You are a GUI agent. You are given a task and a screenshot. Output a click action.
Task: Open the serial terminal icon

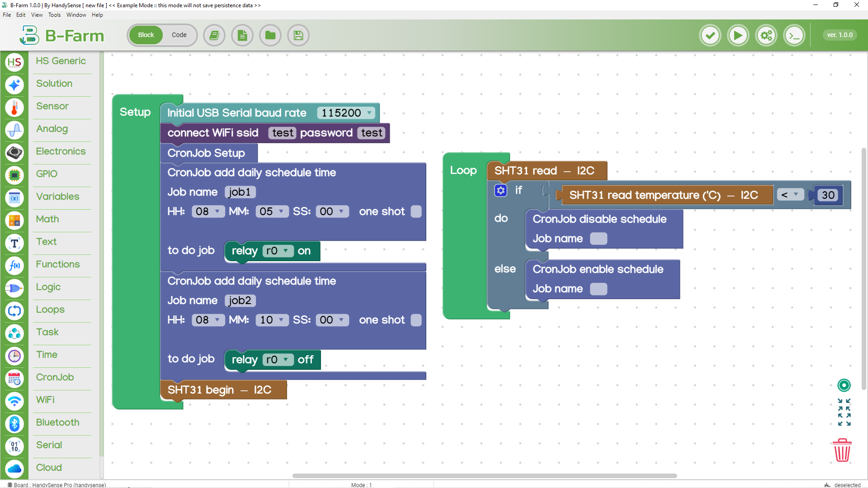click(794, 35)
